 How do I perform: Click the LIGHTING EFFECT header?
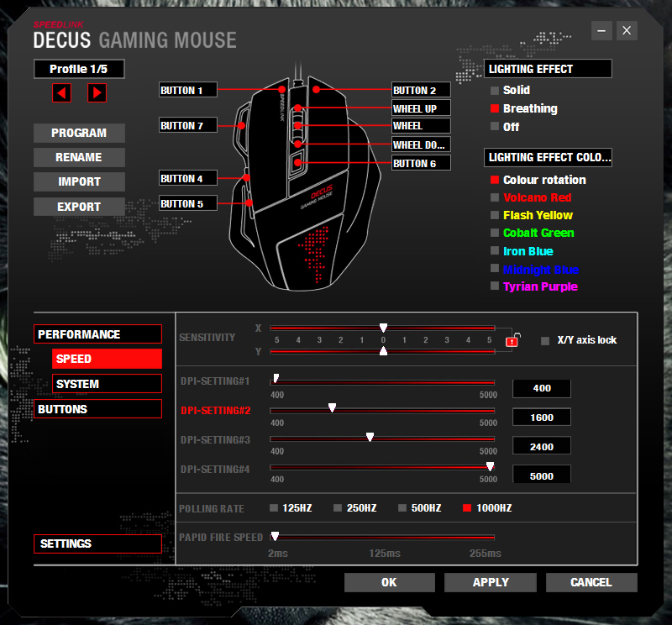[548, 69]
